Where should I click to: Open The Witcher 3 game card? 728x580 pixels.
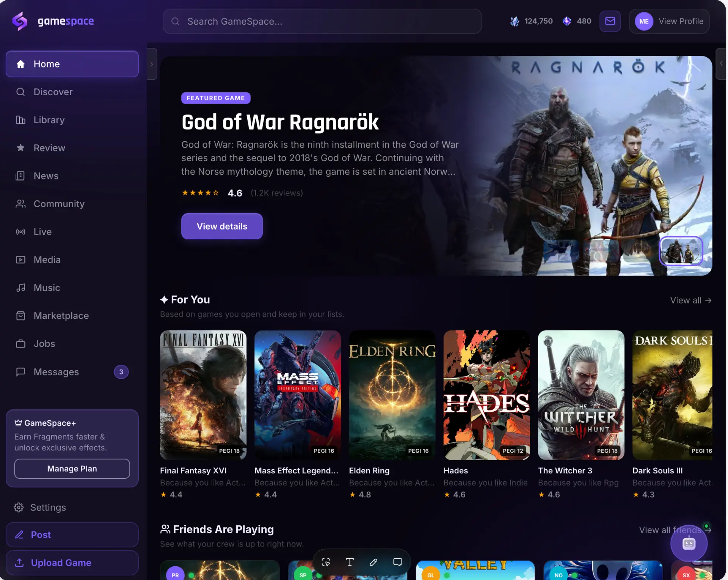pos(581,414)
